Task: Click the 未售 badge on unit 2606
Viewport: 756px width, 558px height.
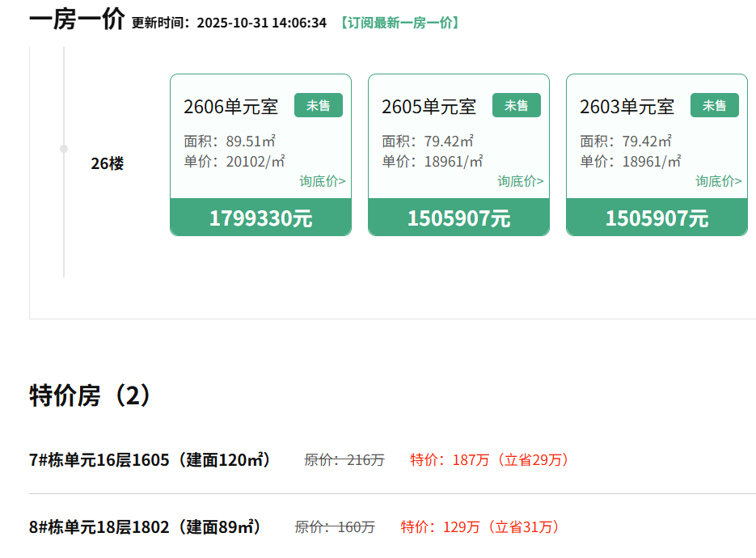Action: click(x=318, y=105)
